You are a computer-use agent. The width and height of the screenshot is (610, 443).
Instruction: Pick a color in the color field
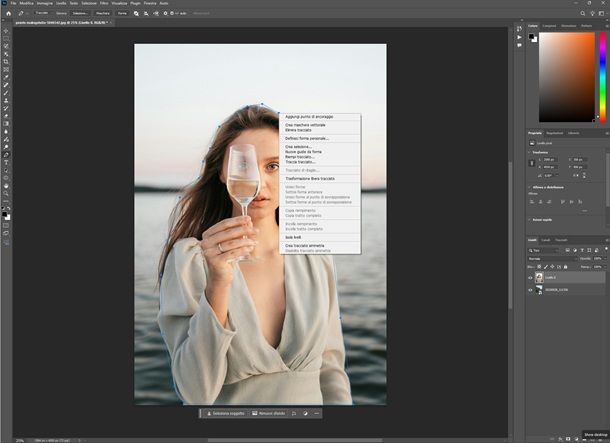(x=566, y=77)
